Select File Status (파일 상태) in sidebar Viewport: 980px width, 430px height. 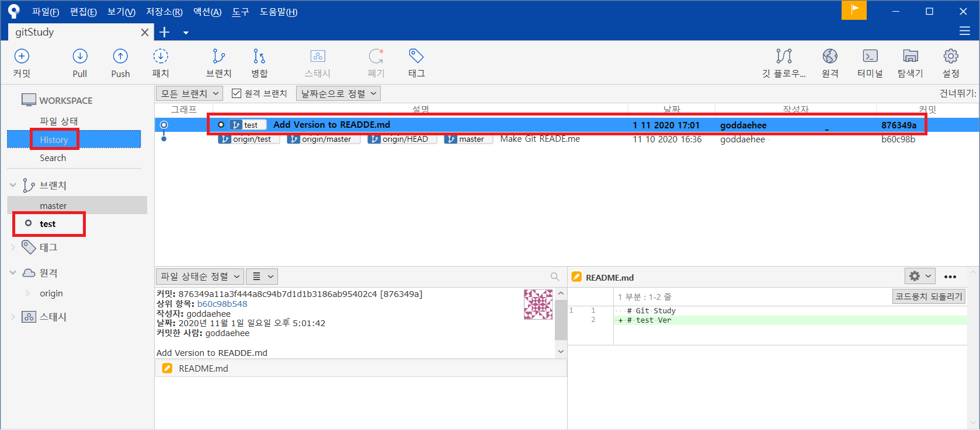58,121
